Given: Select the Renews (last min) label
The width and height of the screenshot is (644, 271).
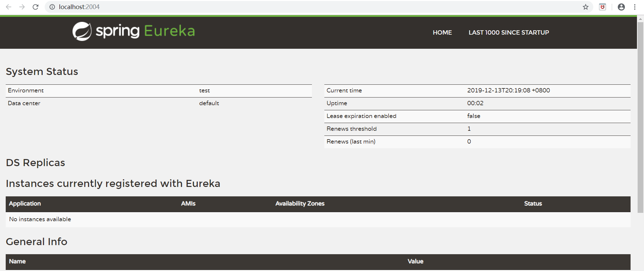Looking at the screenshot, I should point(351,142).
